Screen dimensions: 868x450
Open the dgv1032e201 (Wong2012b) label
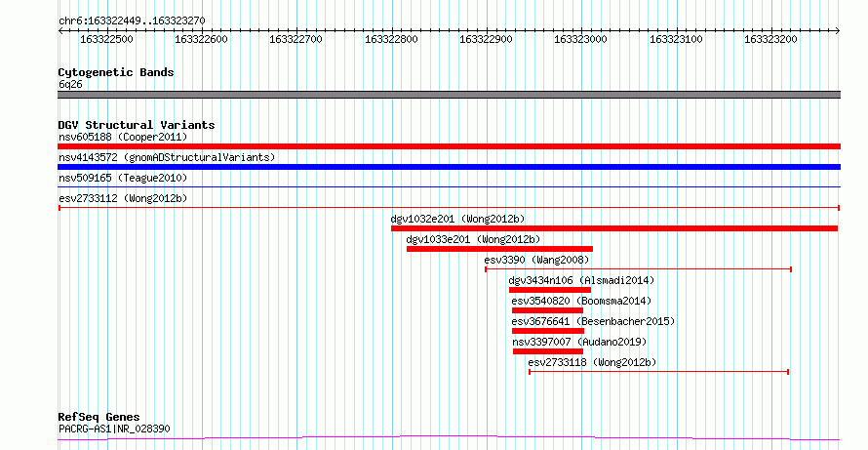click(457, 219)
